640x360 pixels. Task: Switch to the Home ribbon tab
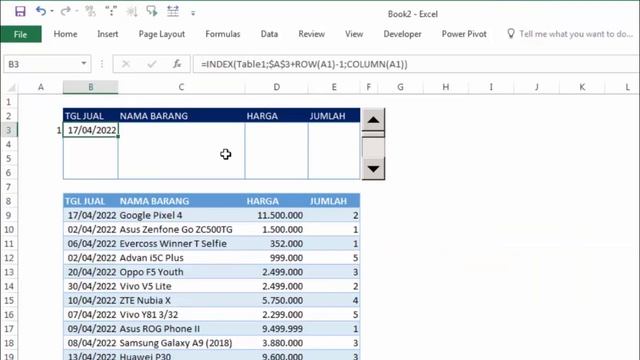click(65, 34)
